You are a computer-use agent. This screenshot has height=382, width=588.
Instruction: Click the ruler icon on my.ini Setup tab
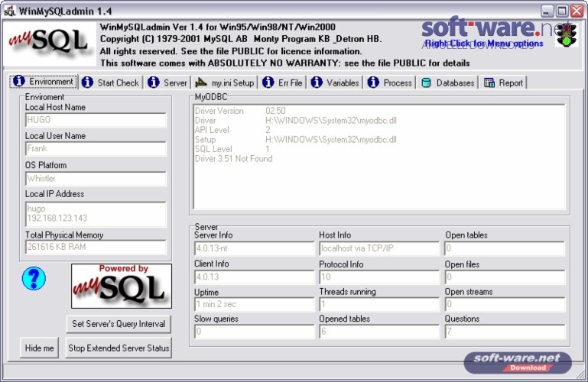pyautogui.click(x=201, y=82)
